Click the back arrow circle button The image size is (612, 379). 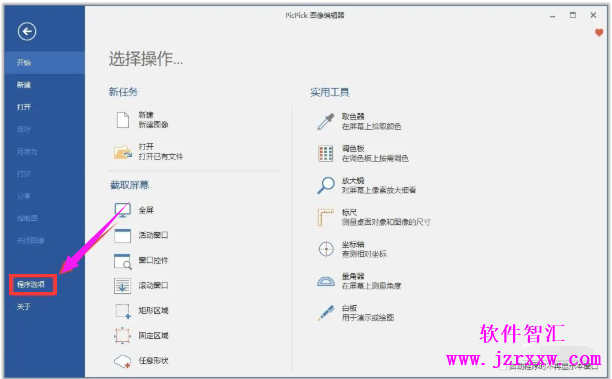coord(27,32)
